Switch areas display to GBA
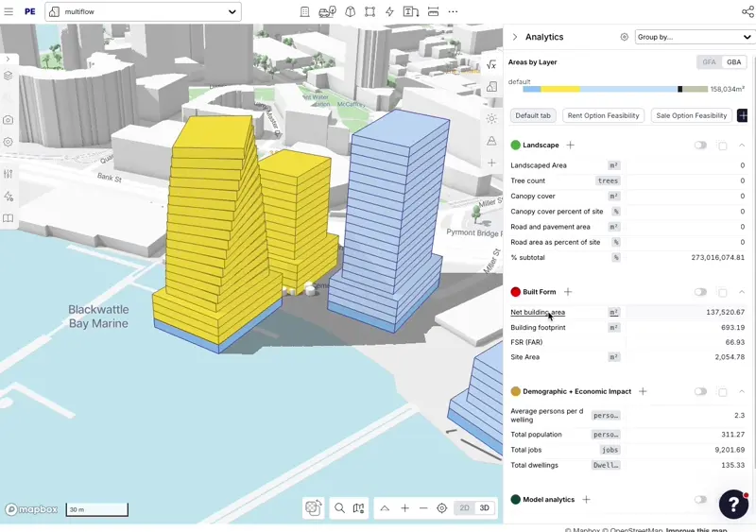Viewport: 756px width, 532px height. pyautogui.click(x=734, y=62)
